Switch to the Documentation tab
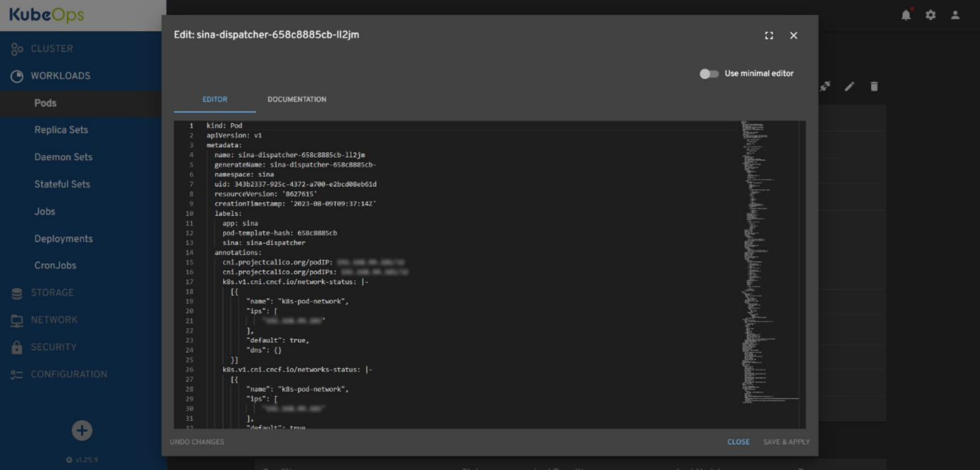This screenshot has width=980, height=470. pos(296,100)
